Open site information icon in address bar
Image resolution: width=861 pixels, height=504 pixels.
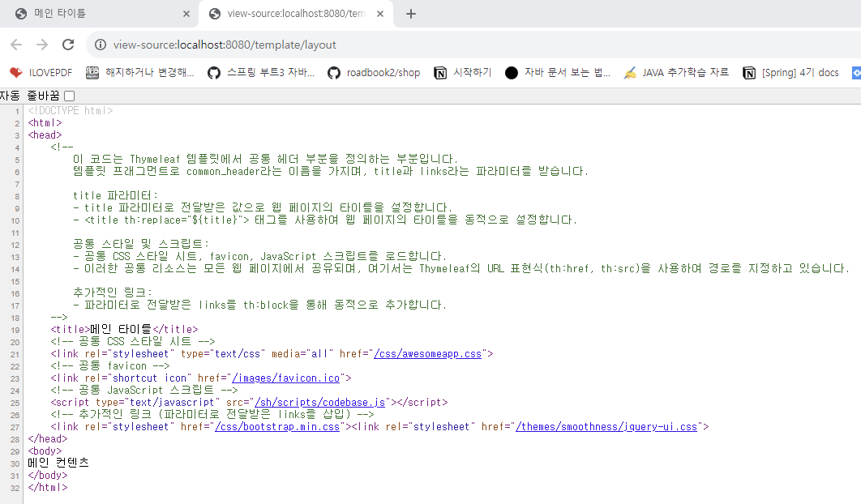(101, 45)
